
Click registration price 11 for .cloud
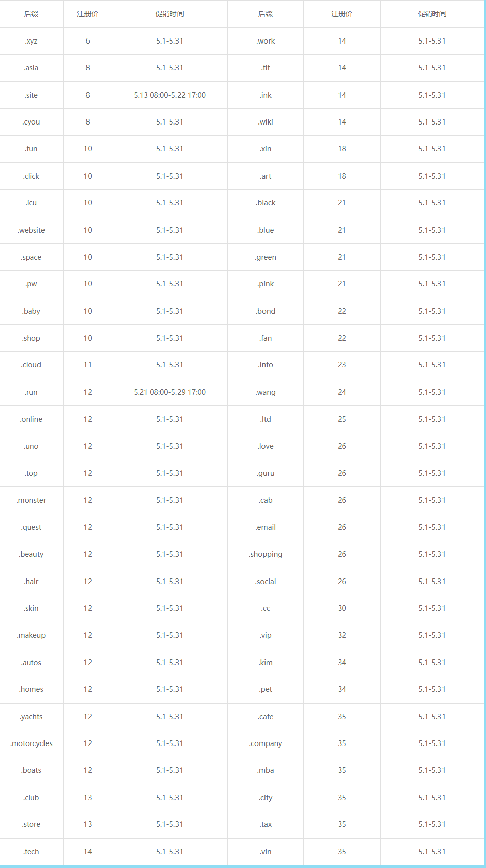click(87, 365)
